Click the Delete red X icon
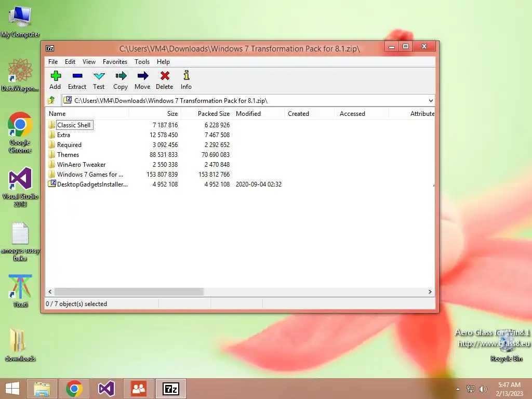Viewport: 532px width, 399px height. coord(165,76)
